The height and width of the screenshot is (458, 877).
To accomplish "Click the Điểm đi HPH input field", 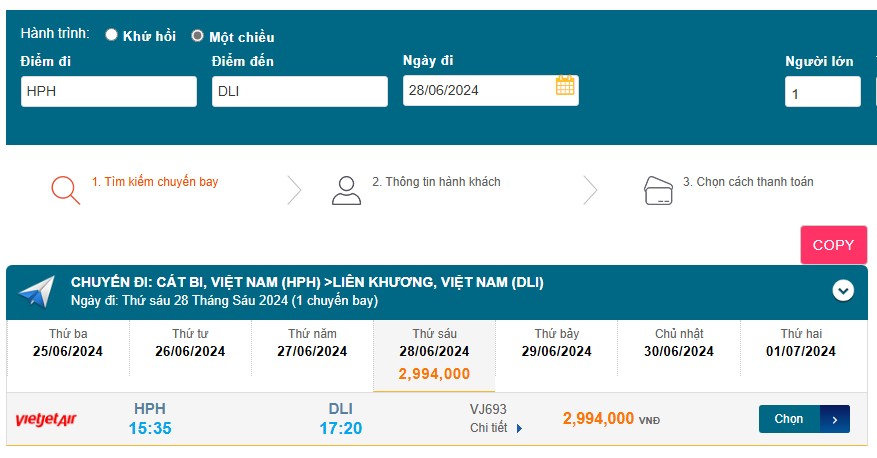I will tap(108, 92).
